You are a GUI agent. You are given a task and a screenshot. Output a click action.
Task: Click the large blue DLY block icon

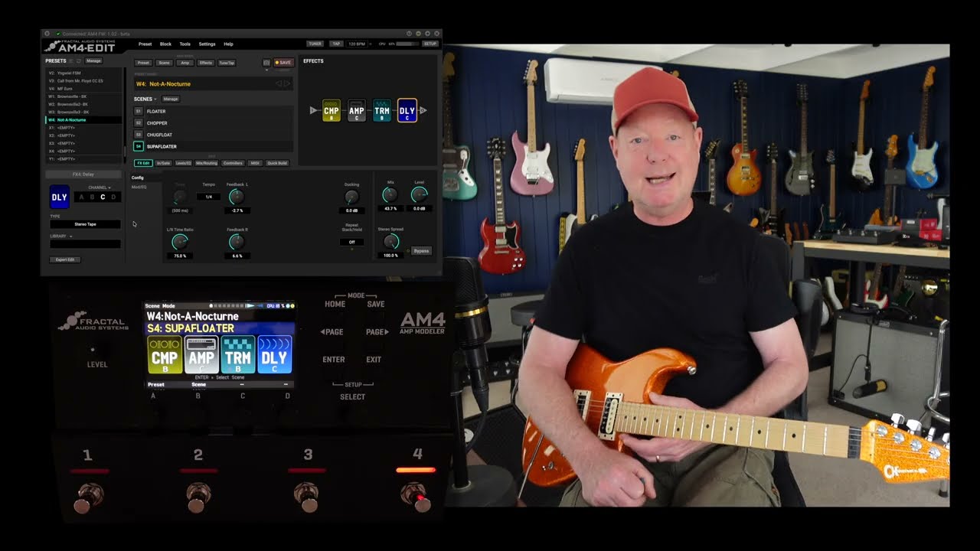(x=59, y=197)
